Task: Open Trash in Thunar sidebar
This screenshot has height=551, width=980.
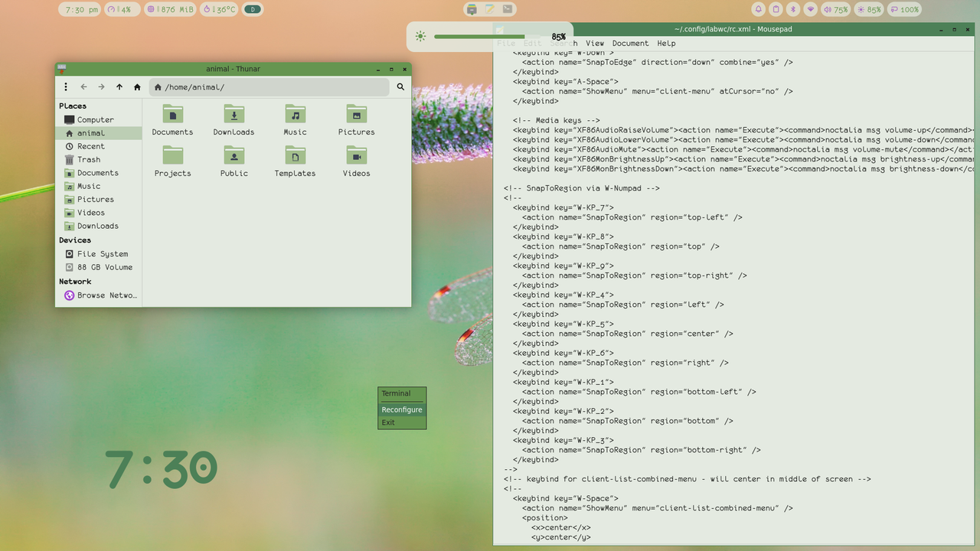Action: click(99, 160)
